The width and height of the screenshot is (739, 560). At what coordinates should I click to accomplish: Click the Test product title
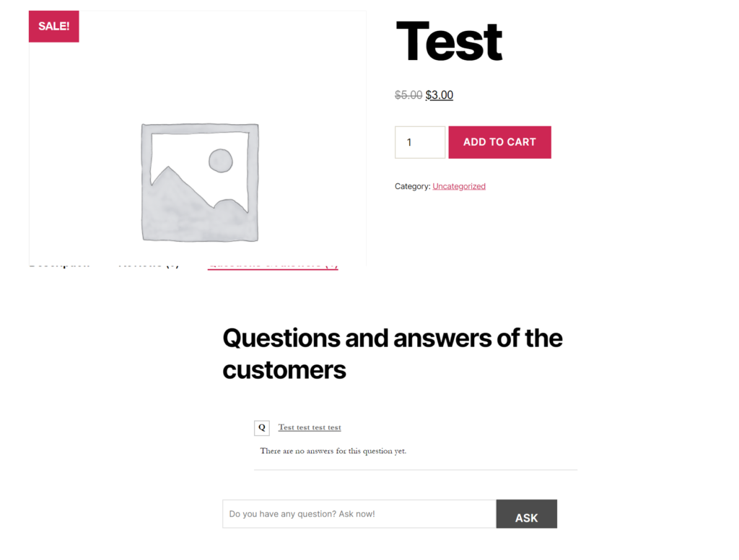449,41
